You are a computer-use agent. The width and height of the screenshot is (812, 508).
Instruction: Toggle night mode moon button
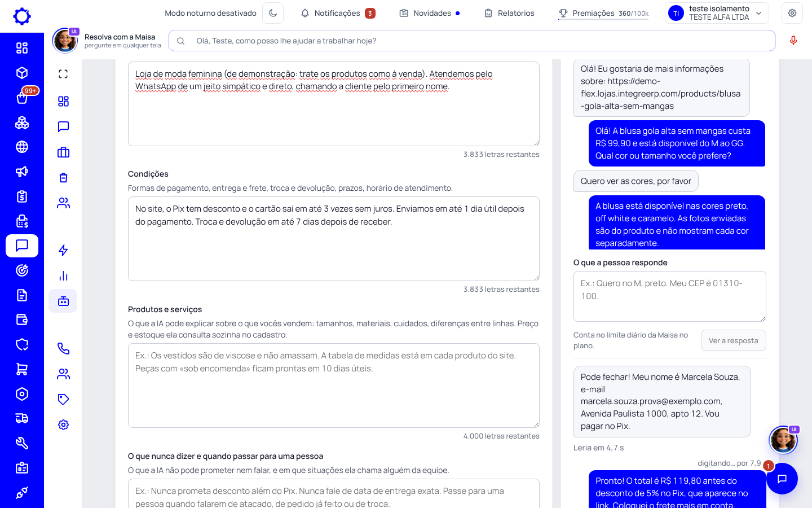pos(273,13)
